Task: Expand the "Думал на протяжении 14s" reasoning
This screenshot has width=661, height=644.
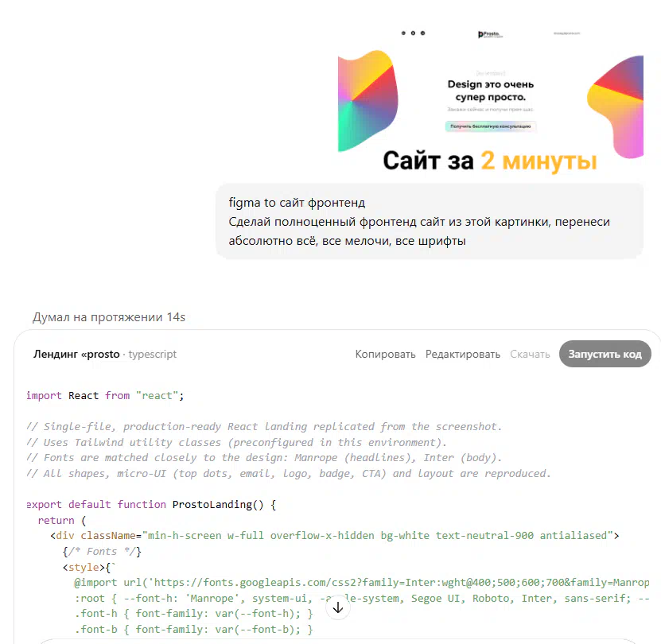Action: (x=109, y=317)
